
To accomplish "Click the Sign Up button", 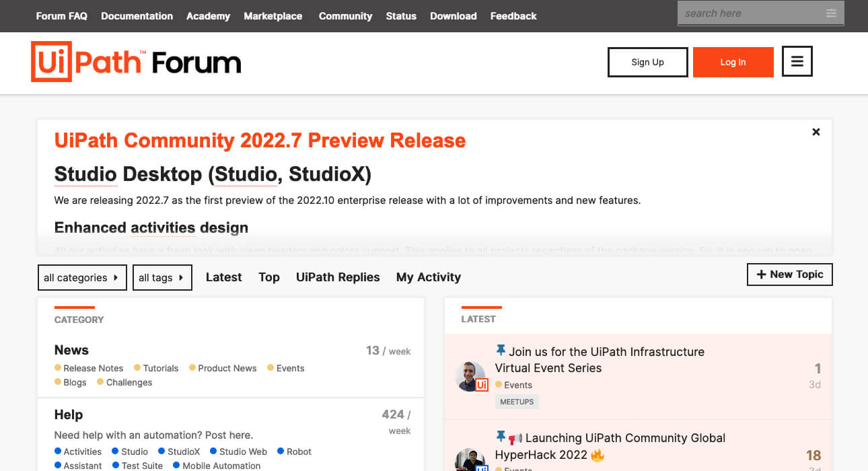I will tap(647, 61).
